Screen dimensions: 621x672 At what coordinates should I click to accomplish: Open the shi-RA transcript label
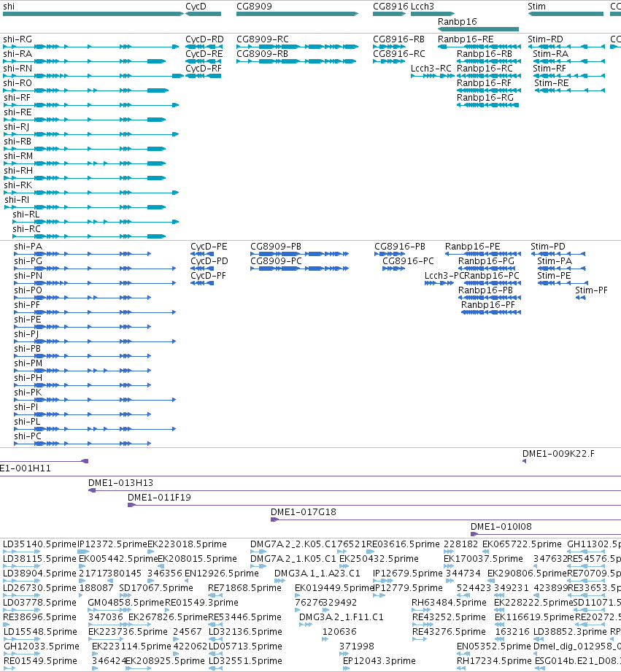pyautogui.click(x=18, y=54)
